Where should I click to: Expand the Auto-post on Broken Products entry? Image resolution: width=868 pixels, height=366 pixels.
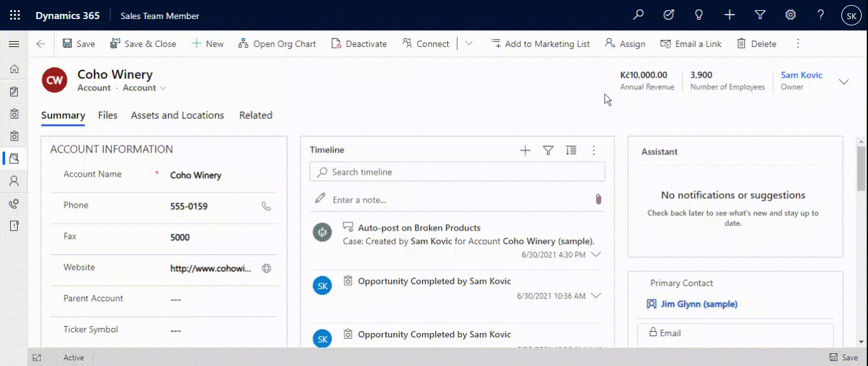pos(596,254)
